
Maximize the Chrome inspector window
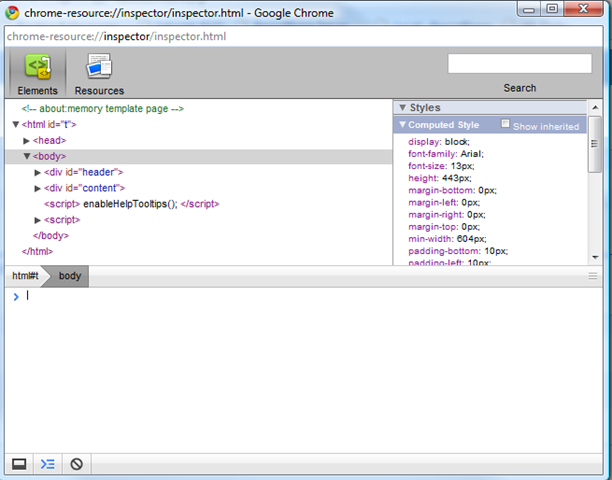(552, 9)
